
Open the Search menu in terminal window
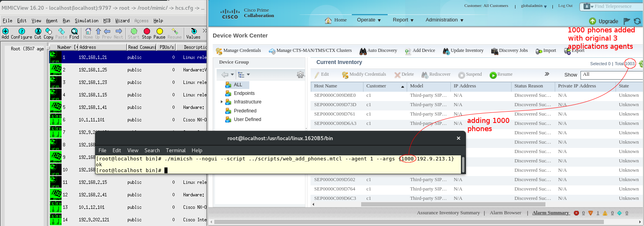152,150
